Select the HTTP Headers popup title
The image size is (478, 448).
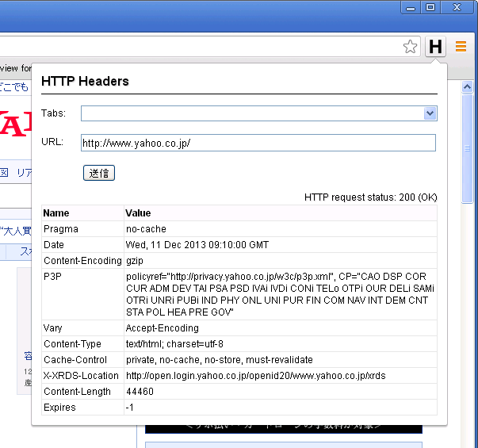(x=85, y=82)
